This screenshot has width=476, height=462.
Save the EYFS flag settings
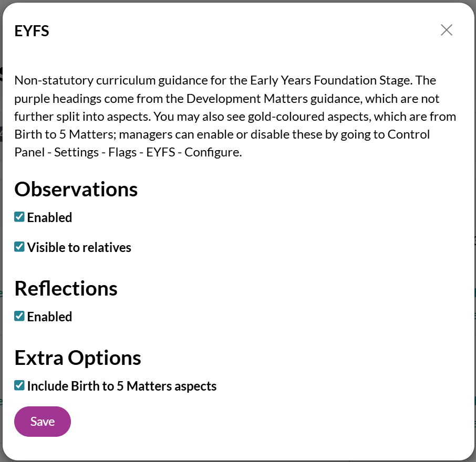[43, 422]
